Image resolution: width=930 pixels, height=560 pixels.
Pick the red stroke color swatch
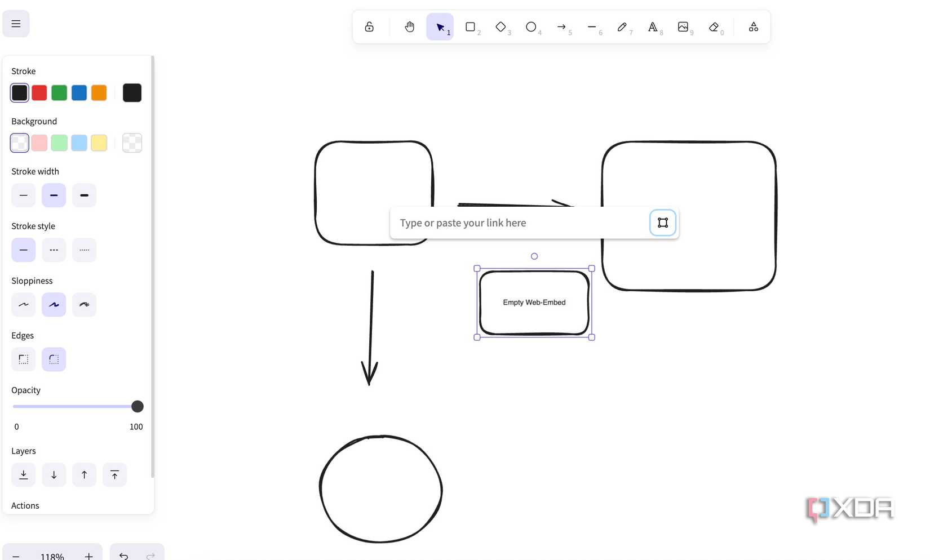pos(39,93)
